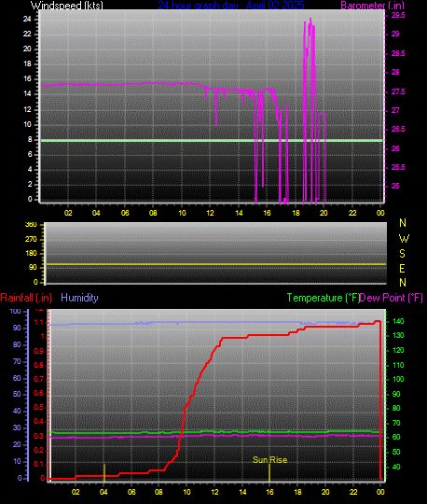This screenshot has height=504, width=427.
Task: Click the Barometer (.in) axis title
Action: (x=372, y=6)
